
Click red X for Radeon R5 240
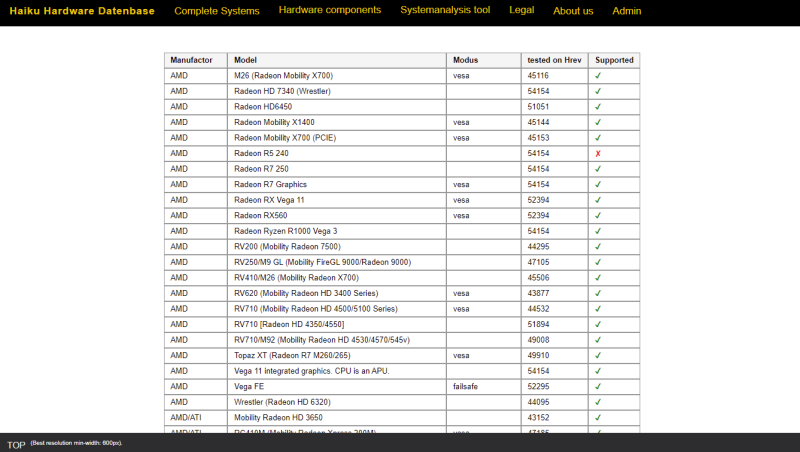[598, 154]
